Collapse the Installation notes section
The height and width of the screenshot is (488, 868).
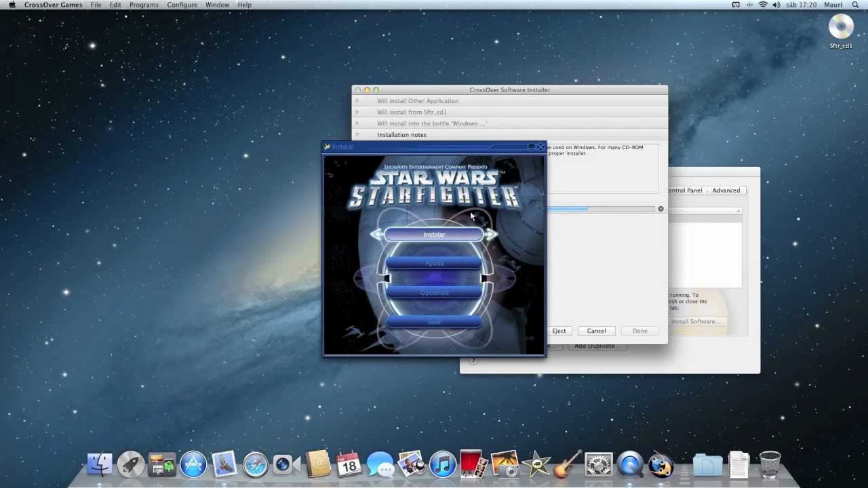357,135
